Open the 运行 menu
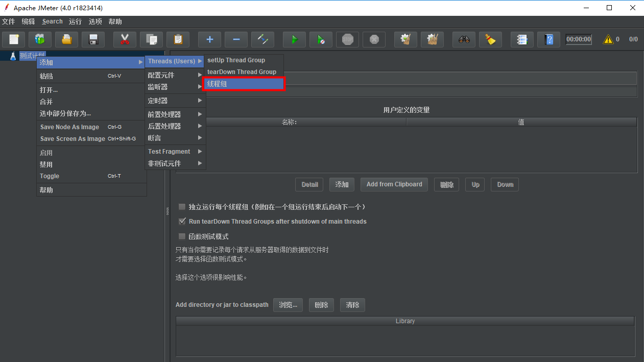 coord(75,21)
